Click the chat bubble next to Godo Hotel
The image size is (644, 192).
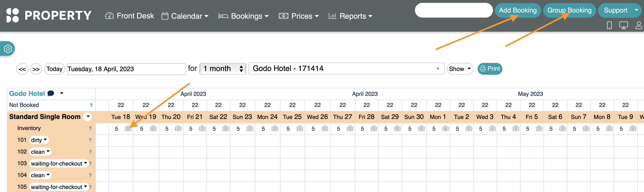click(x=51, y=93)
